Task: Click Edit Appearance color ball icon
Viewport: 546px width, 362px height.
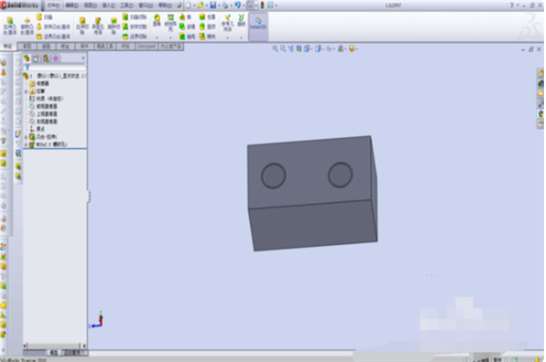Action: pyautogui.click(x=341, y=49)
